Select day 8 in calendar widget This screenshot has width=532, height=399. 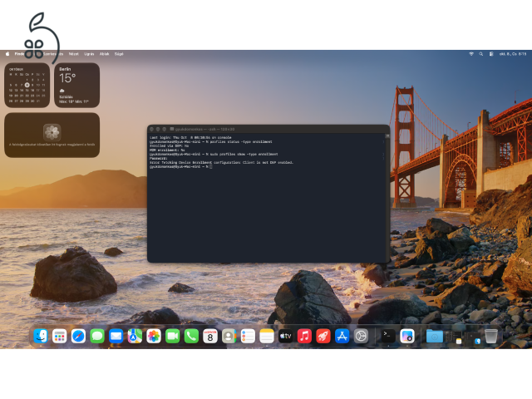pyautogui.click(x=27, y=85)
